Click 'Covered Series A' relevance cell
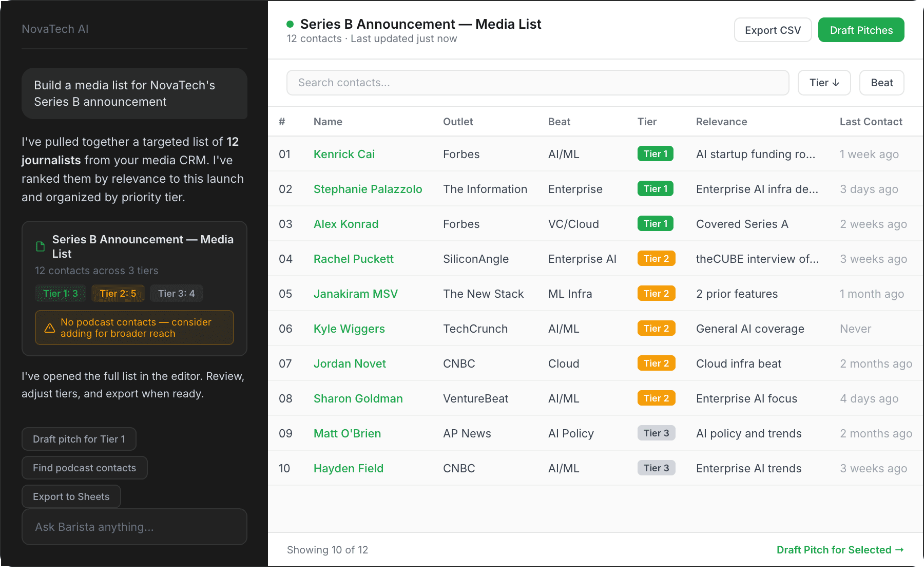924x575 pixels. coord(742,224)
